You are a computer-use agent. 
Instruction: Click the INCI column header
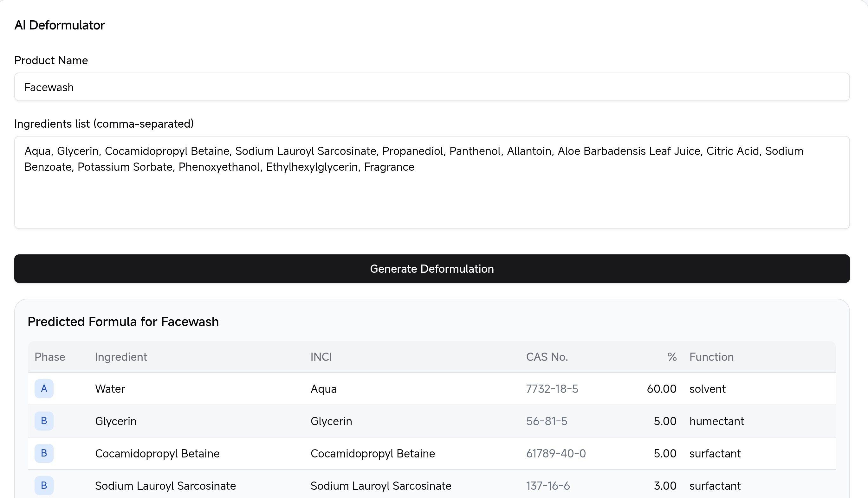point(321,357)
